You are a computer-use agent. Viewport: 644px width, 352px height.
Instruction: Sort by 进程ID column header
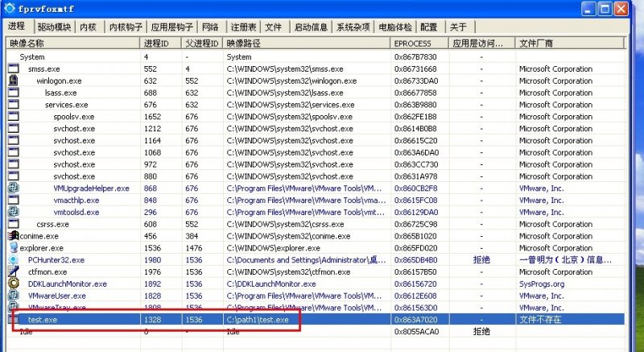tap(160, 43)
